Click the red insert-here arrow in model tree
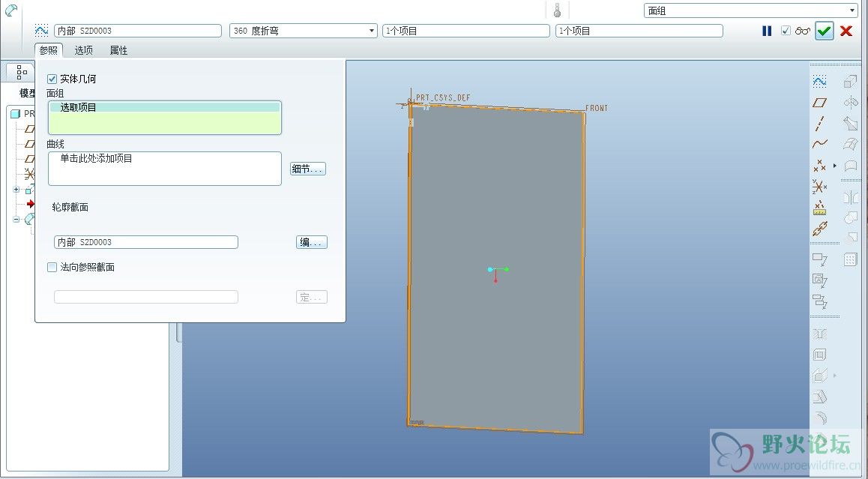This screenshot has height=479, width=868. pos(31,204)
